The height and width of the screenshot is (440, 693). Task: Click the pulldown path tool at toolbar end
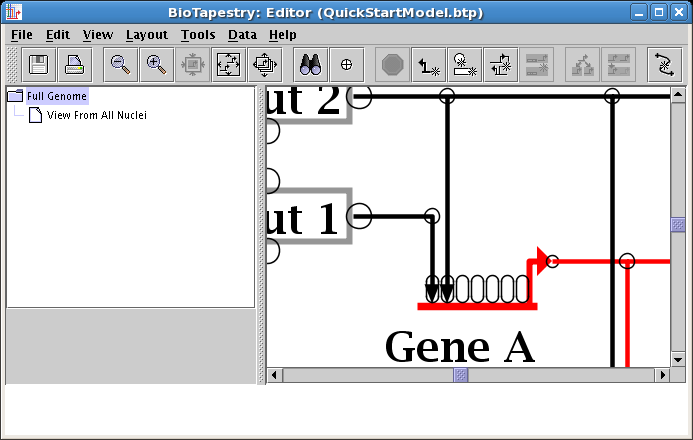(663, 64)
